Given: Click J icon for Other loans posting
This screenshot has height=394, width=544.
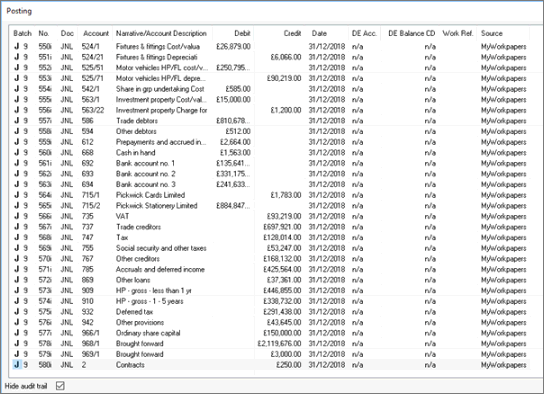Looking at the screenshot, I should 16,280.
